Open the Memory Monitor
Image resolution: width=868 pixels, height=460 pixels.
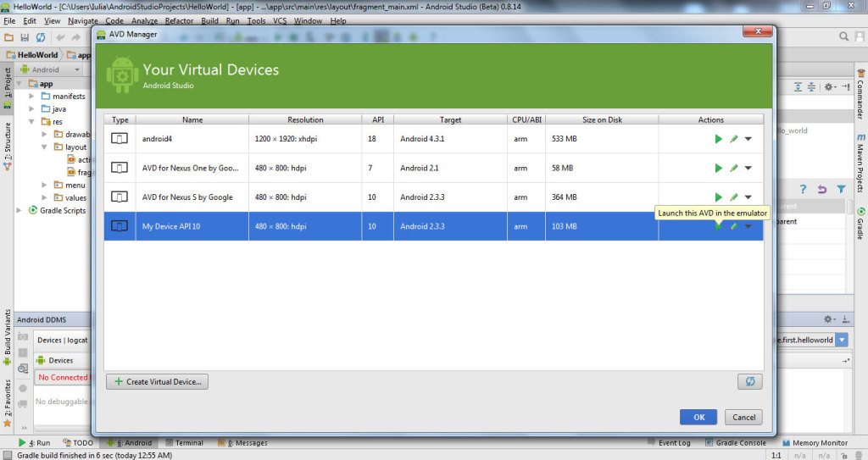[x=815, y=443]
